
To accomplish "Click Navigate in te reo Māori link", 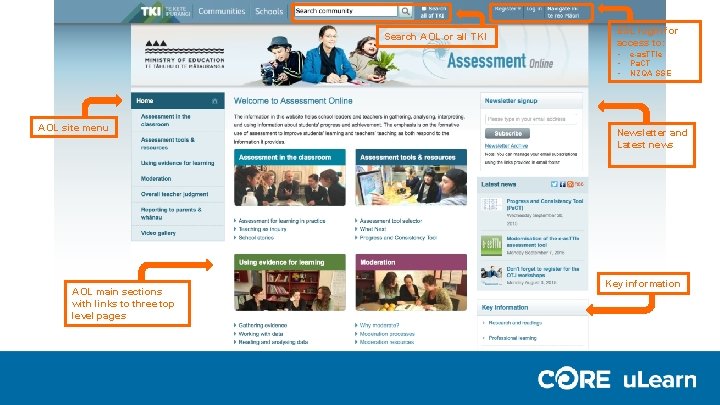I will 563,12.
